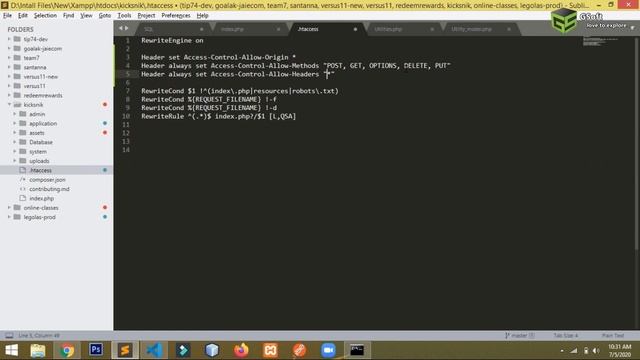Click tab navigation arrows in tab bar
The image size is (640, 360).
[123, 29]
